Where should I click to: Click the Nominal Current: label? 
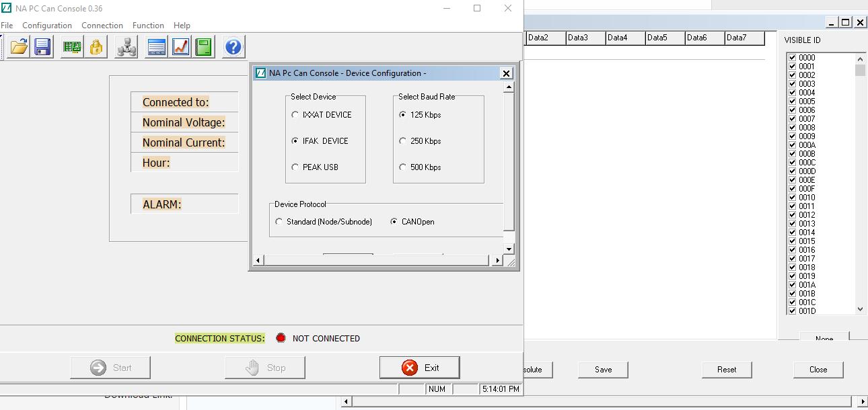[184, 142]
